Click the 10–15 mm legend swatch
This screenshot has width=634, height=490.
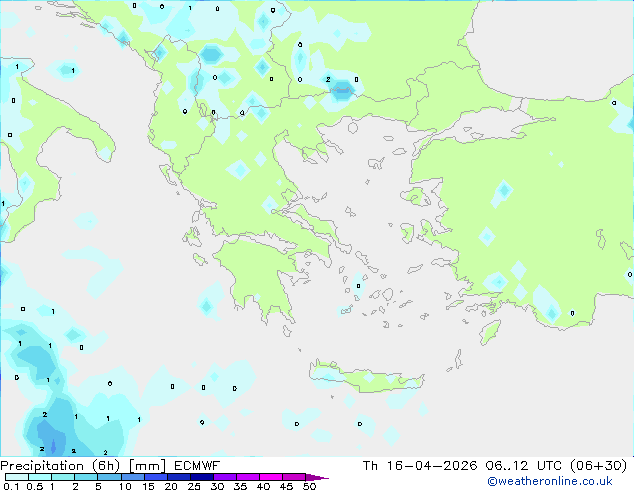(133, 477)
